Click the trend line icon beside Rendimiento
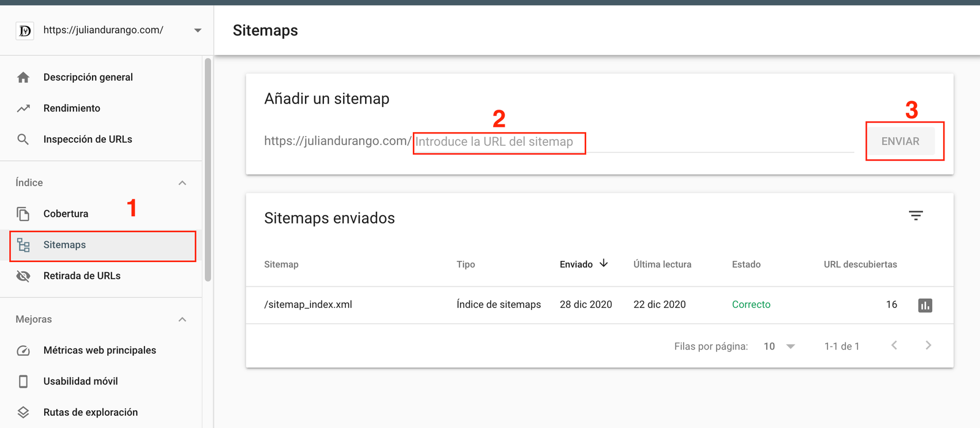 point(23,108)
